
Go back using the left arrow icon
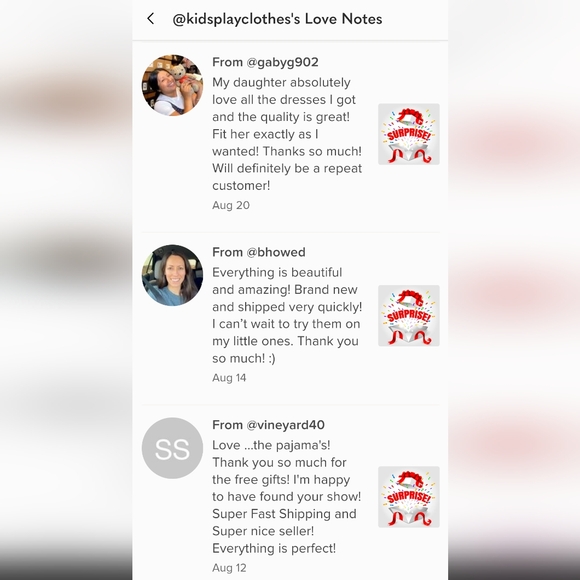point(151,18)
